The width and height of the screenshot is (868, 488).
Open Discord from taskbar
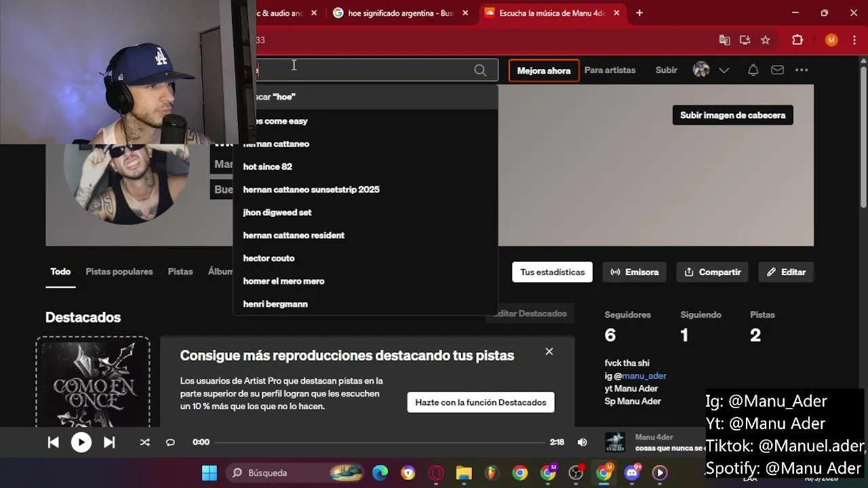point(632,472)
